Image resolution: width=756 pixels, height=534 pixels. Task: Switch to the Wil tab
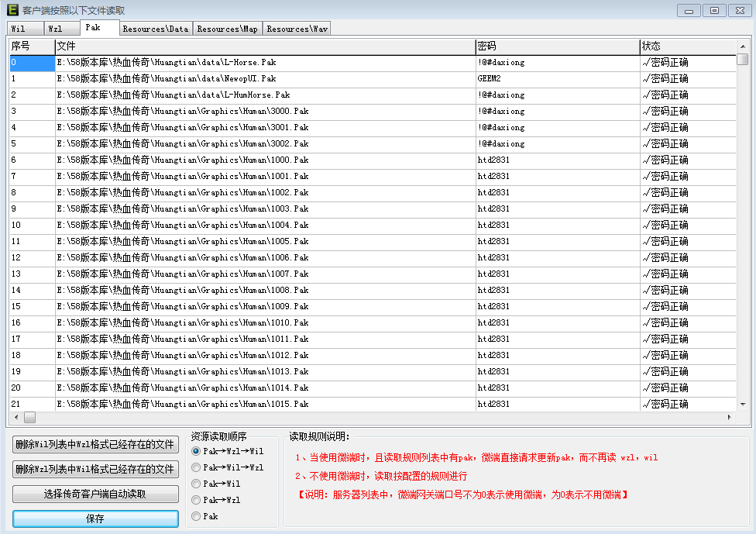pyautogui.click(x=18, y=29)
